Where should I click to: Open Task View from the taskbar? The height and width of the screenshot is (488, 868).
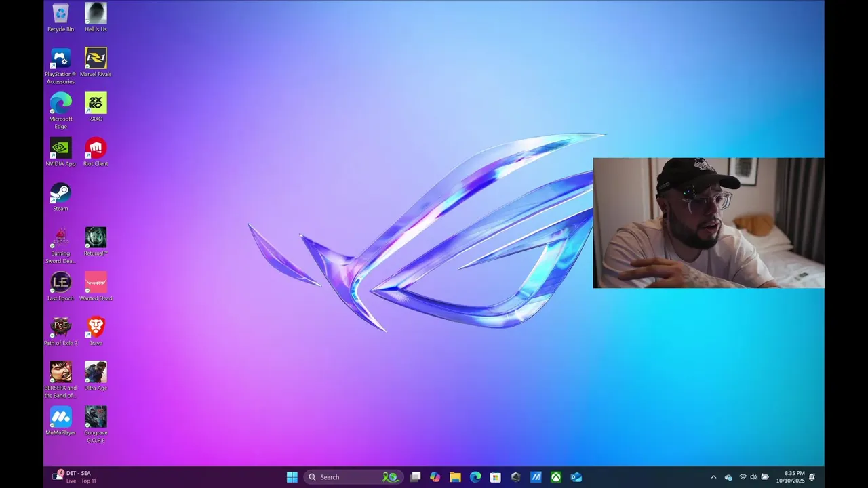tap(415, 477)
